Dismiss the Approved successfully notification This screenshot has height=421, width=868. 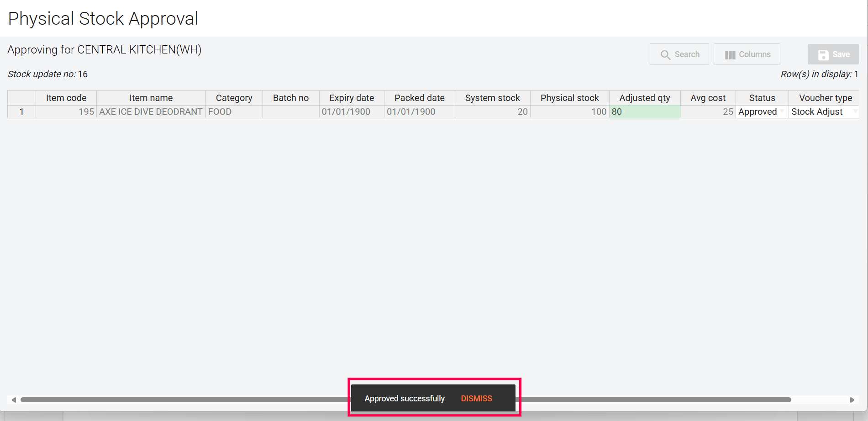point(476,399)
